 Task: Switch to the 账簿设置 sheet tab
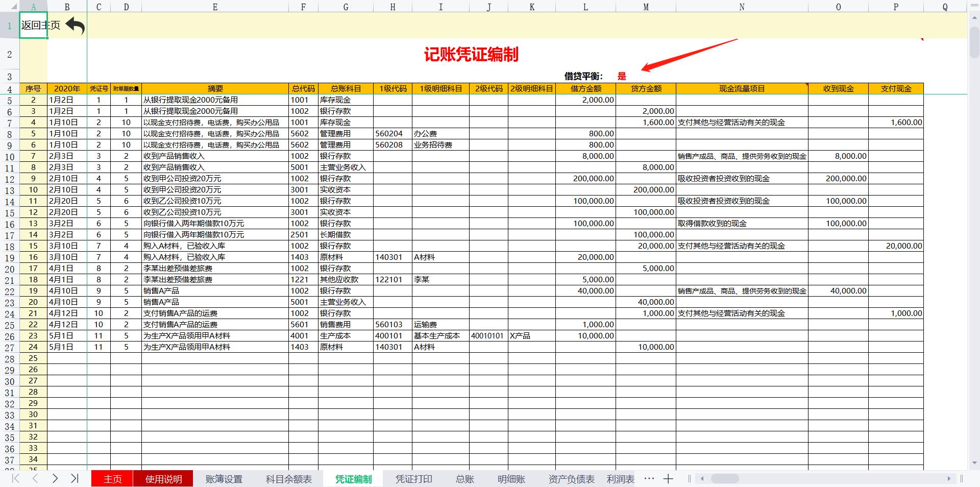[x=224, y=479]
